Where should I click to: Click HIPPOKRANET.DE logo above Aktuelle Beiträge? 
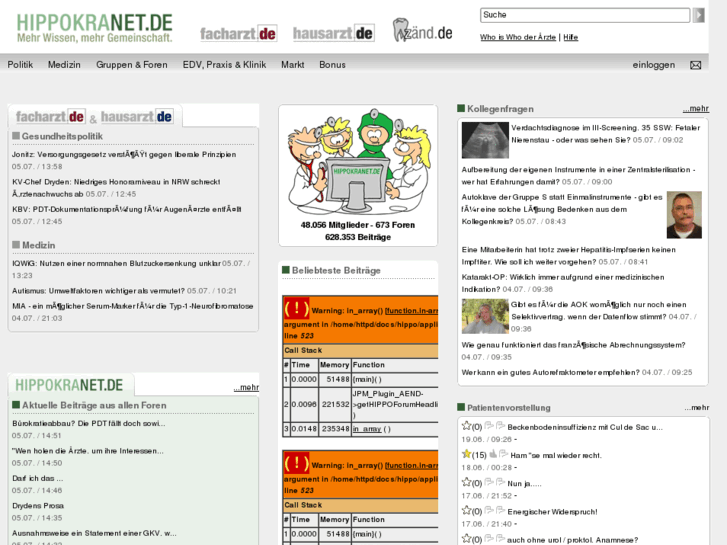click(x=69, y=385)
